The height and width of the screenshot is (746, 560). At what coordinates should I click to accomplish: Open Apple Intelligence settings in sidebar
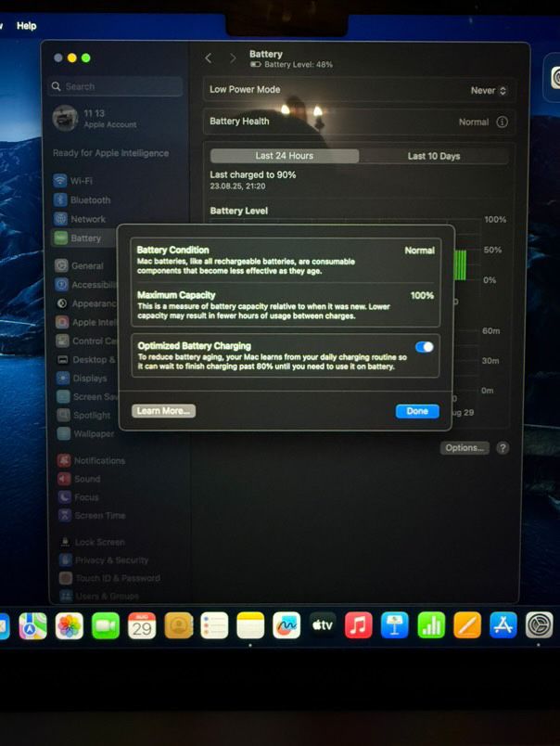pyautogui.click(x=86, y=322)
